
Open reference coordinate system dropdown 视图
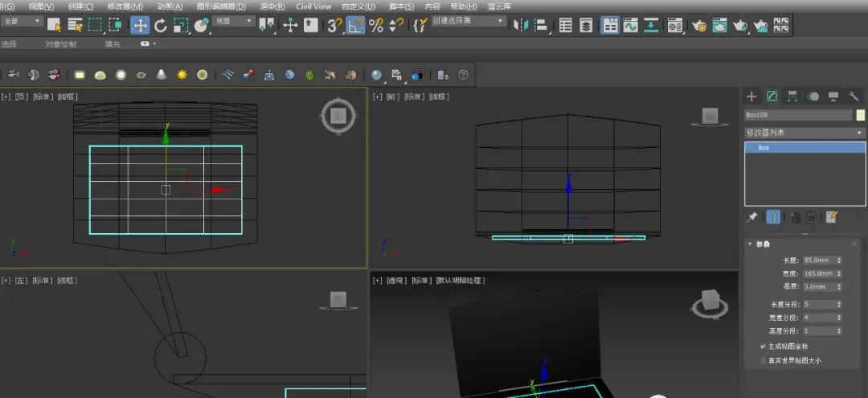(x=234, y=21)
